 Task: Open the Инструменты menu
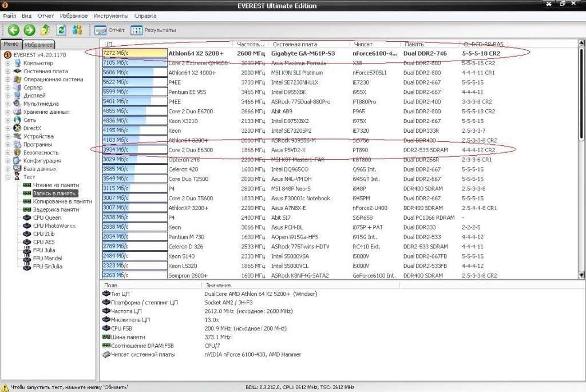(x=111, y=15)
